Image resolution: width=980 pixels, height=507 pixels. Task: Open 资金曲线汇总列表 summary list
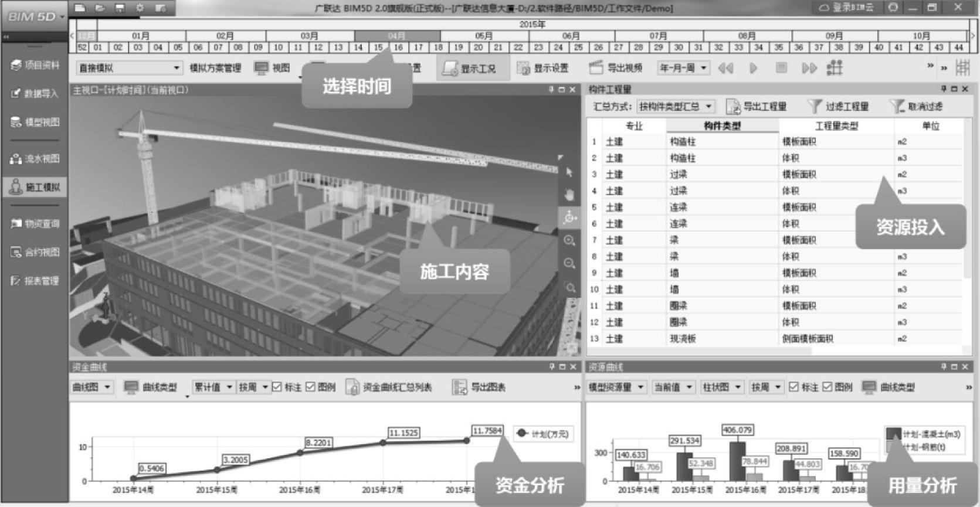point(389,387)
